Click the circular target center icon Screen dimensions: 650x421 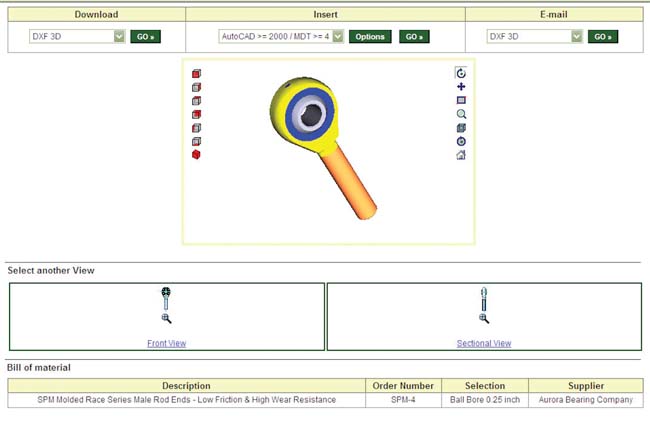(x=461, y=141)
